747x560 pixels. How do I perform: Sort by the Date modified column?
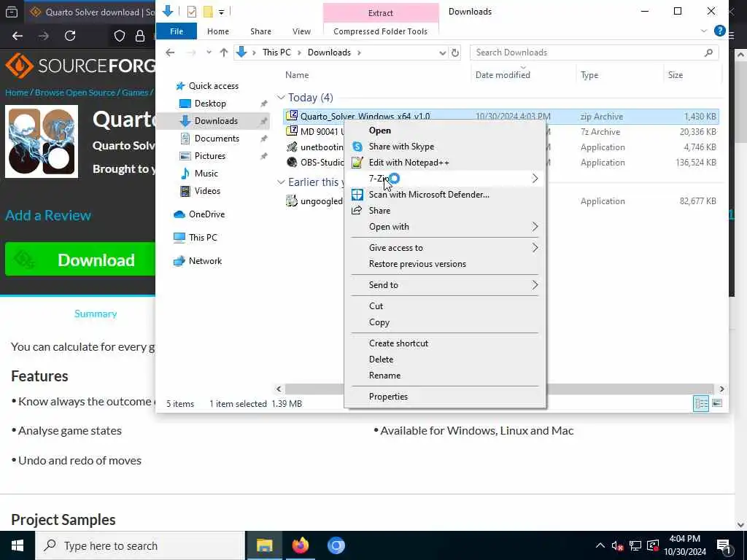click(503, 75)
